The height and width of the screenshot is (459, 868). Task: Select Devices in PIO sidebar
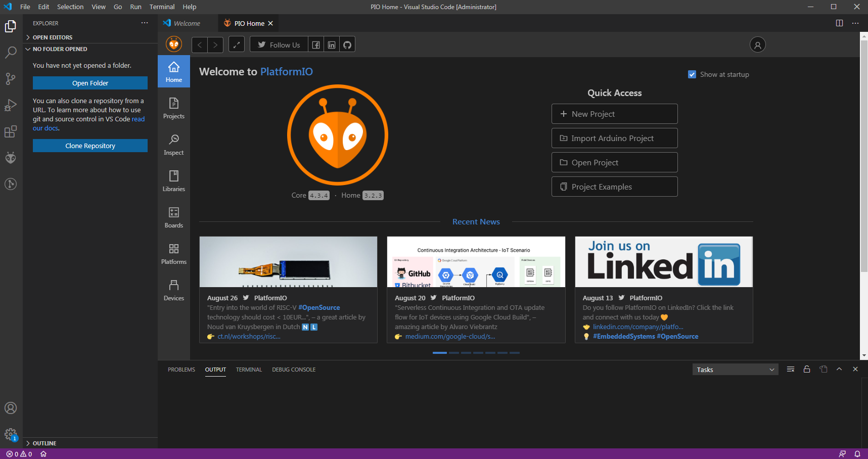(174, 290)
